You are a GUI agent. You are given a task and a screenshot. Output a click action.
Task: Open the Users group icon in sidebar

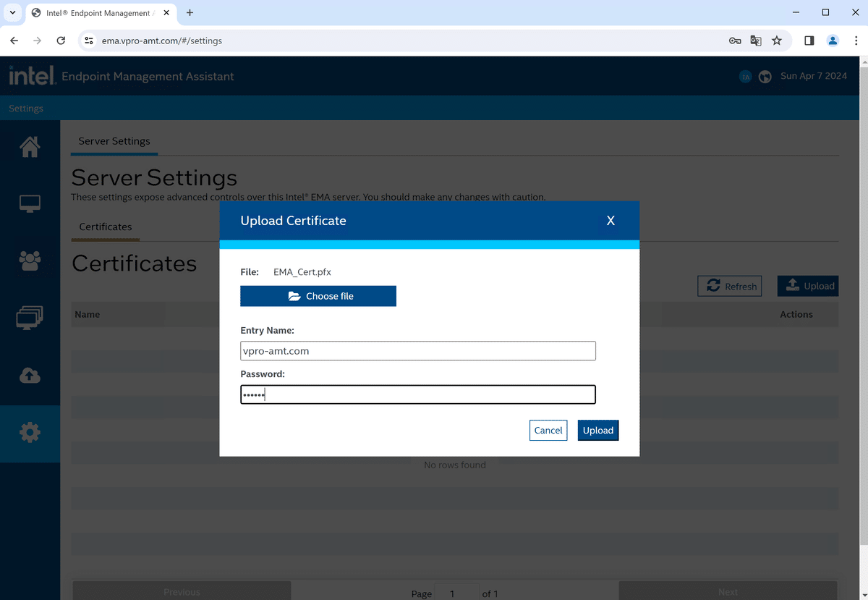(30, 261)
